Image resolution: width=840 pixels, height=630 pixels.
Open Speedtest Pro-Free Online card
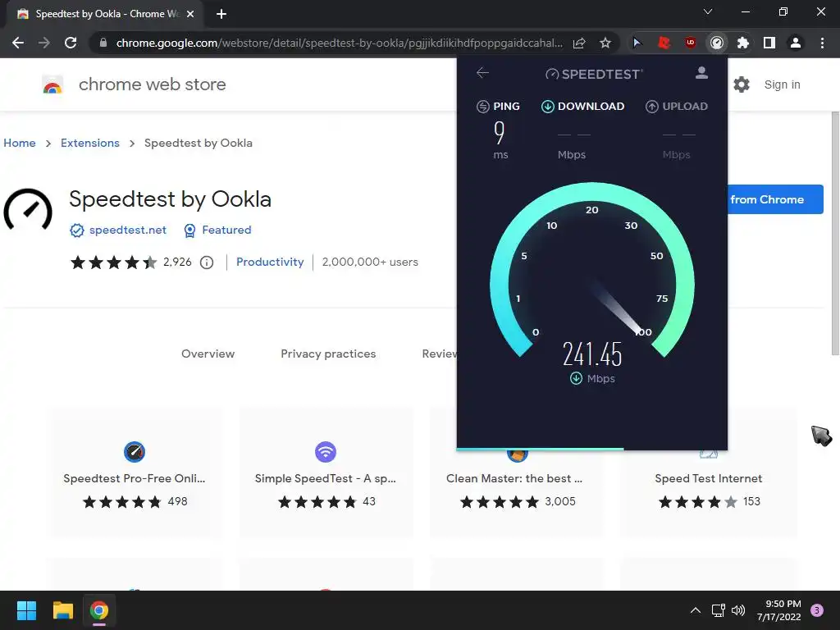pyautogui.click(x=135, y=472)
